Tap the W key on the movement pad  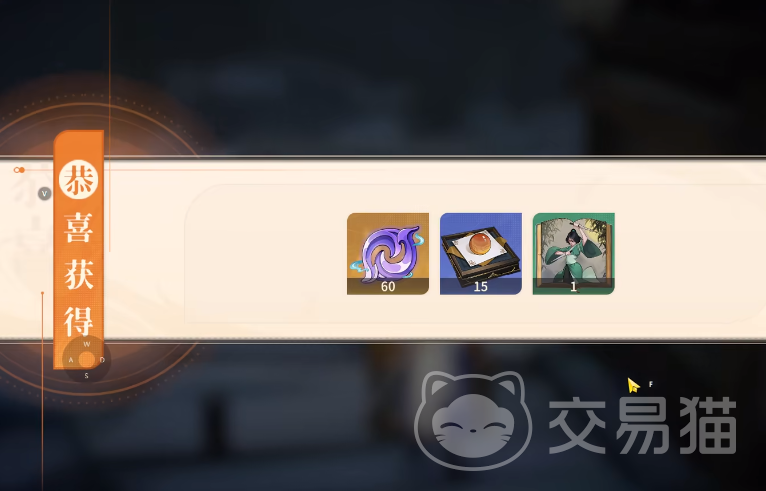pos(87,344)
